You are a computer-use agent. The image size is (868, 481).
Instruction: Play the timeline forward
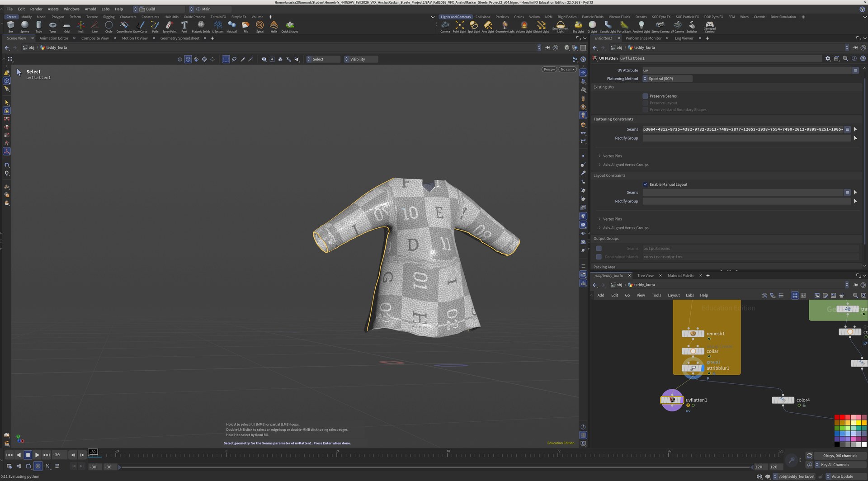point(37,455)
